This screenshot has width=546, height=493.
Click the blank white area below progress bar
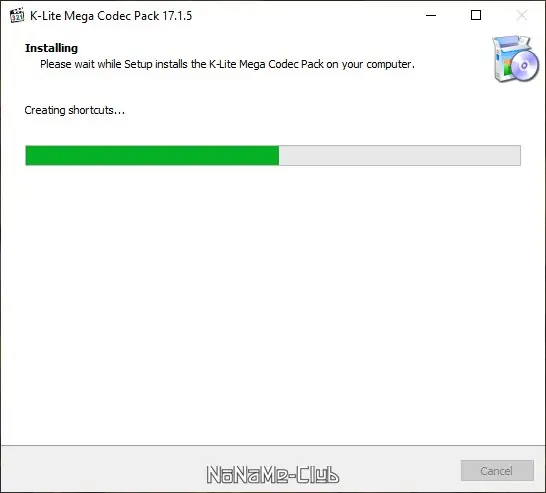click(273, 303)
